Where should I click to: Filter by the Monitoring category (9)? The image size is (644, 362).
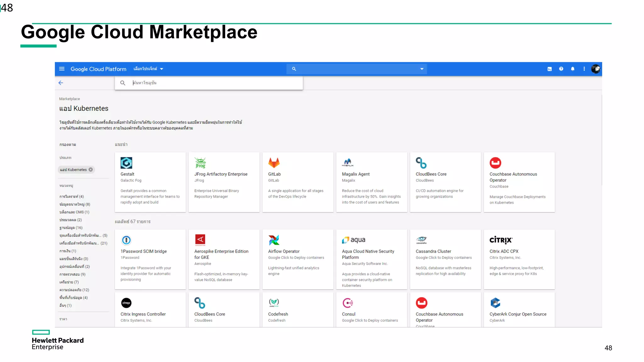click(72, 274)
